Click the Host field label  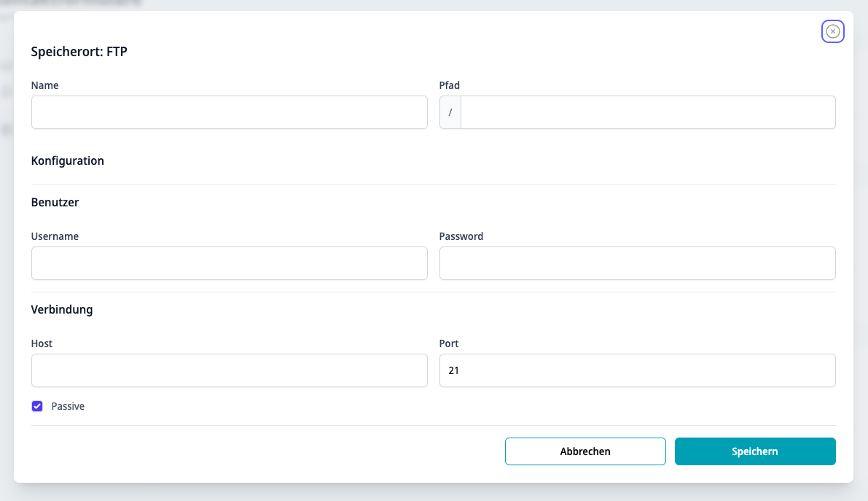click(x=42, y=343)
